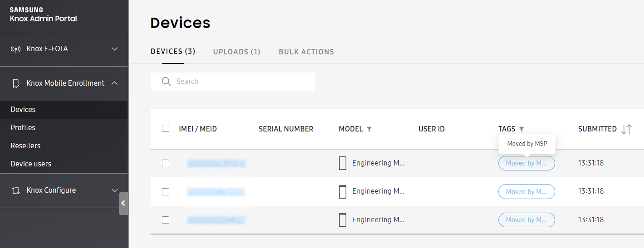Click the Knox Configure sync icon
The image size is (644, 248).
point(16,190)
